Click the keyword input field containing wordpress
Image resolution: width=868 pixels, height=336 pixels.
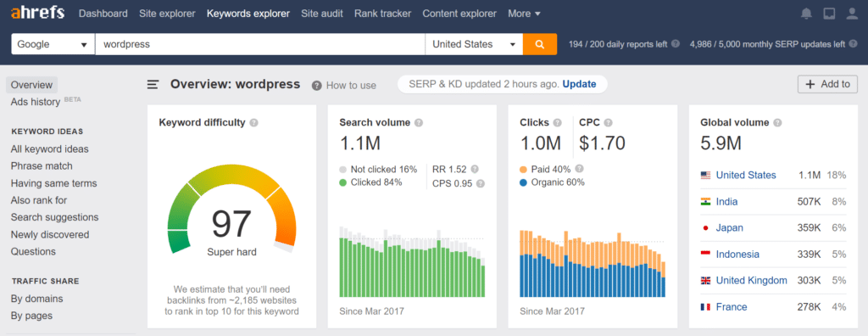(260, 44)
